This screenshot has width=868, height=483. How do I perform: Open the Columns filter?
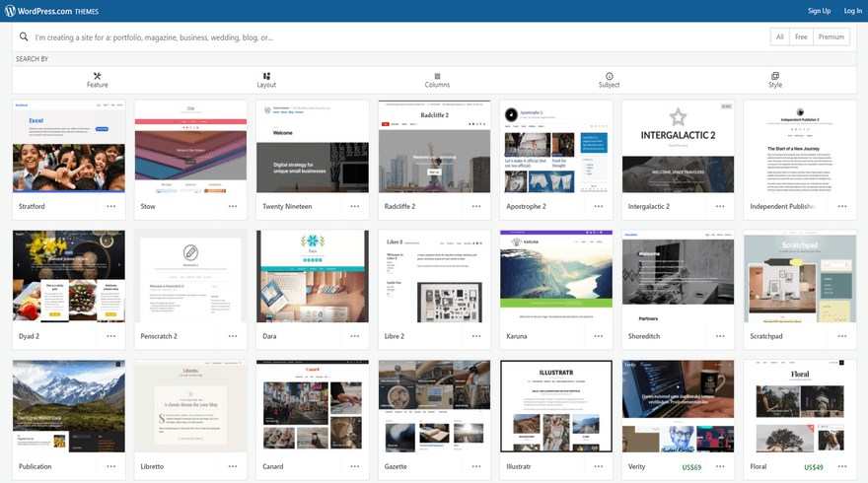coord(437,80)
